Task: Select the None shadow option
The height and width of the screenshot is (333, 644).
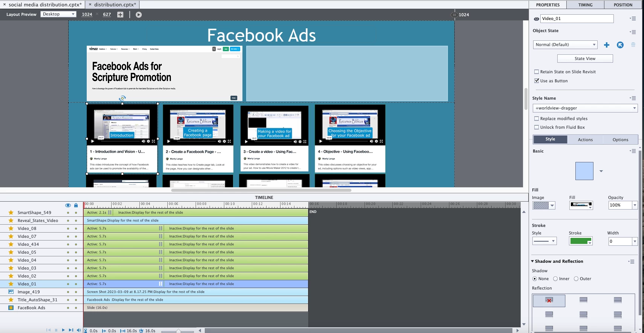Action: 535,279
